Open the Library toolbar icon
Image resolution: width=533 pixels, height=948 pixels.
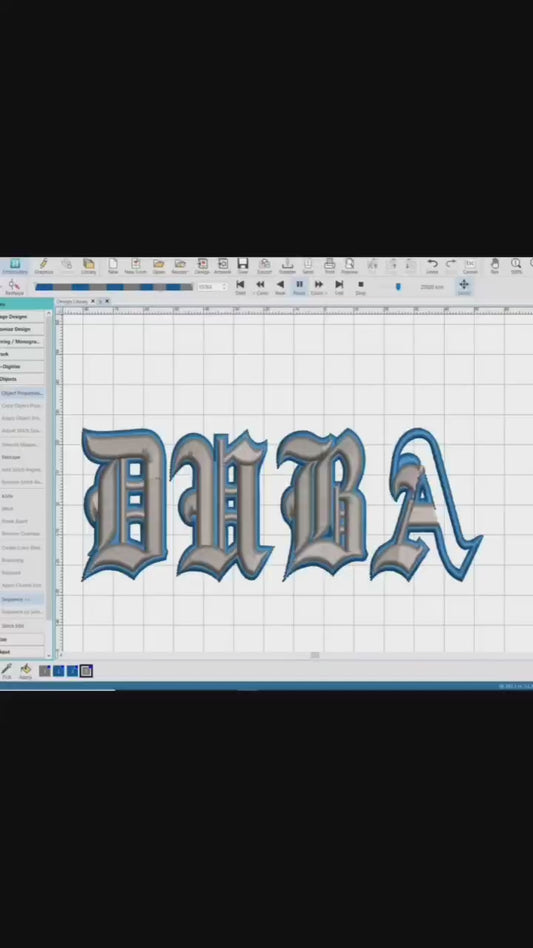pos(89,266)
